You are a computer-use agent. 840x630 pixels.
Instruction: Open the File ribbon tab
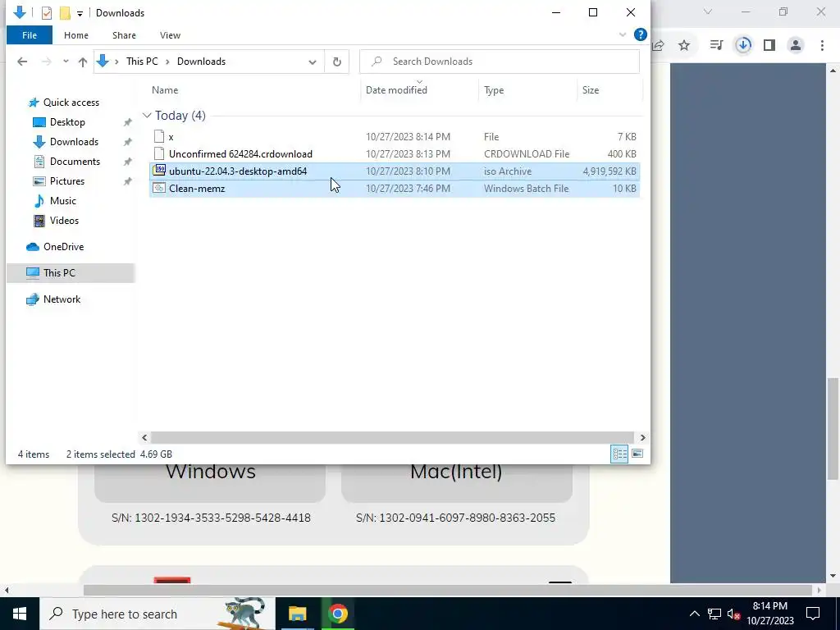[x=30, y=35]
